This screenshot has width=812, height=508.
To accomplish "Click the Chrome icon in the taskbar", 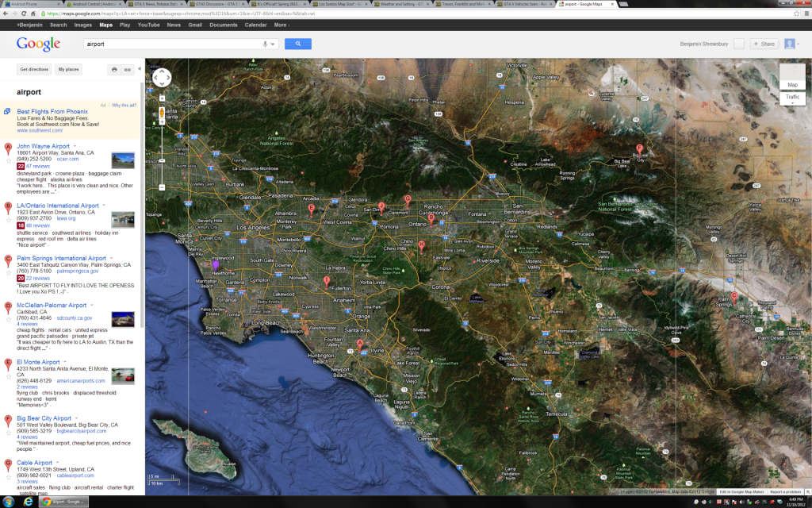I will pyautogui.click(x=46, y=502).
